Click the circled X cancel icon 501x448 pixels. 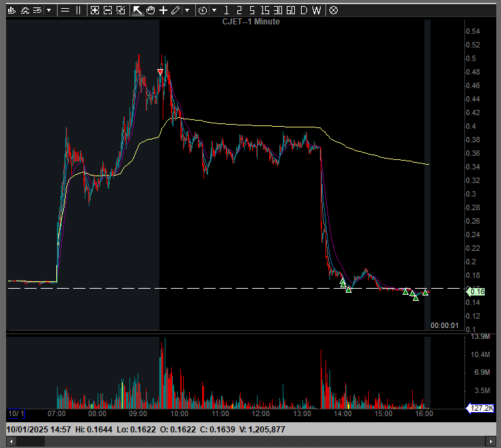(x=334, y=11)
